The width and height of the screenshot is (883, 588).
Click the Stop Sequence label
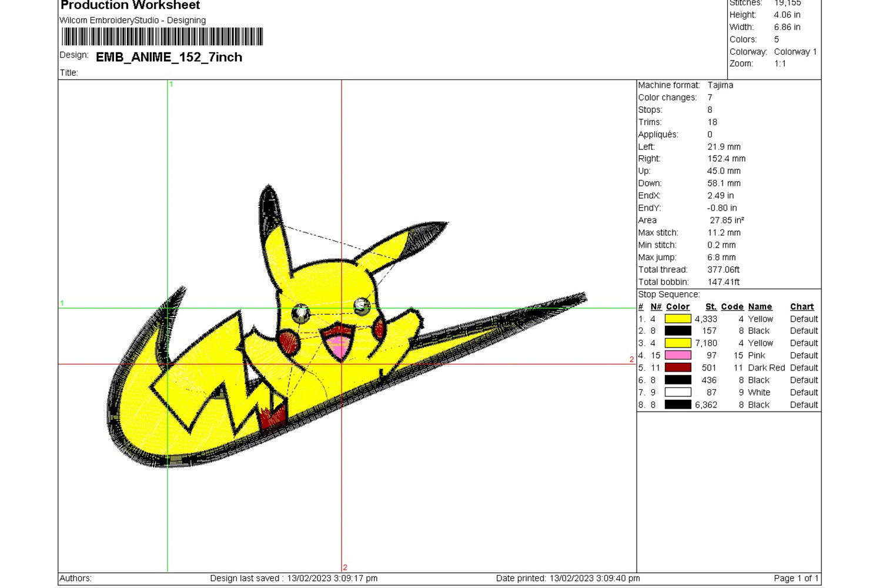pyautogui.click(x=669, y=294)
